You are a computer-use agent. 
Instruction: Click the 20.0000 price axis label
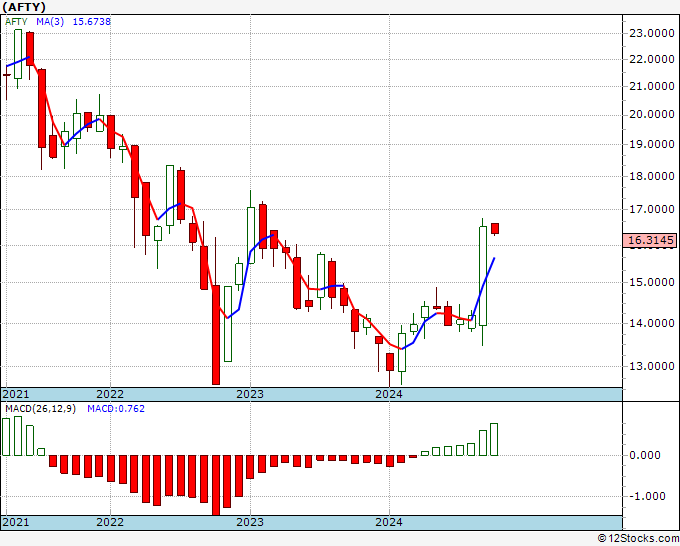pyautogui.click(x=651, y=114)
